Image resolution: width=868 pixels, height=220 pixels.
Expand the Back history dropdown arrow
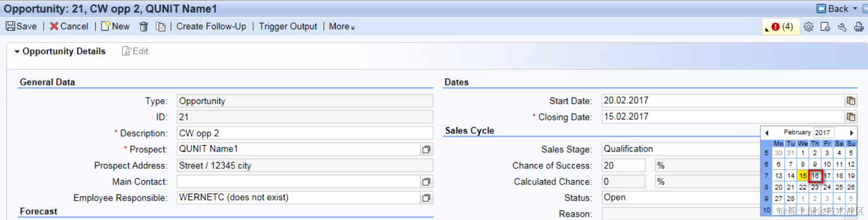tap(855, 9)
